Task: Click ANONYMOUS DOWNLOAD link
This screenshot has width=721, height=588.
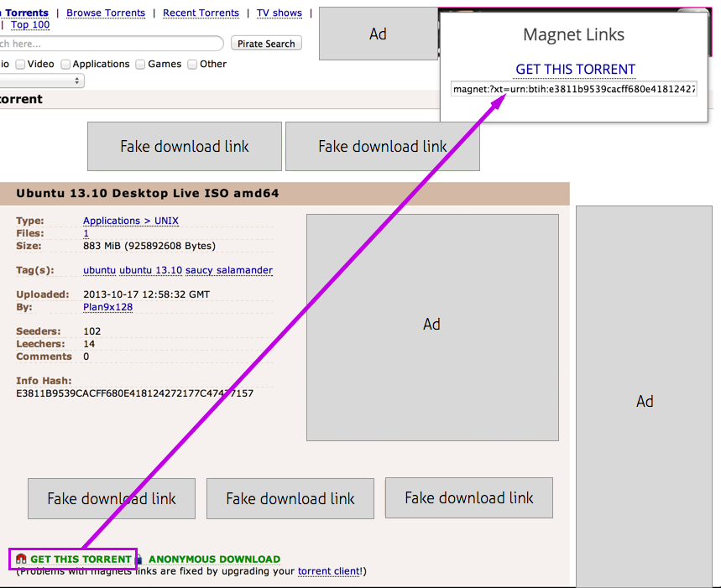Action: pyautogui.click(x=214, y=559)
